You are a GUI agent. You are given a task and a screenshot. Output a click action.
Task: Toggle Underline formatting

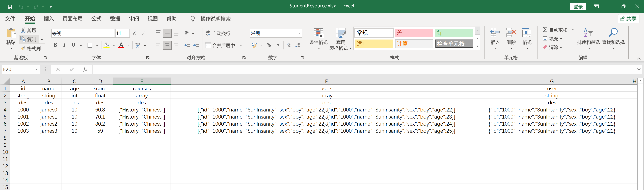point(73,45)
